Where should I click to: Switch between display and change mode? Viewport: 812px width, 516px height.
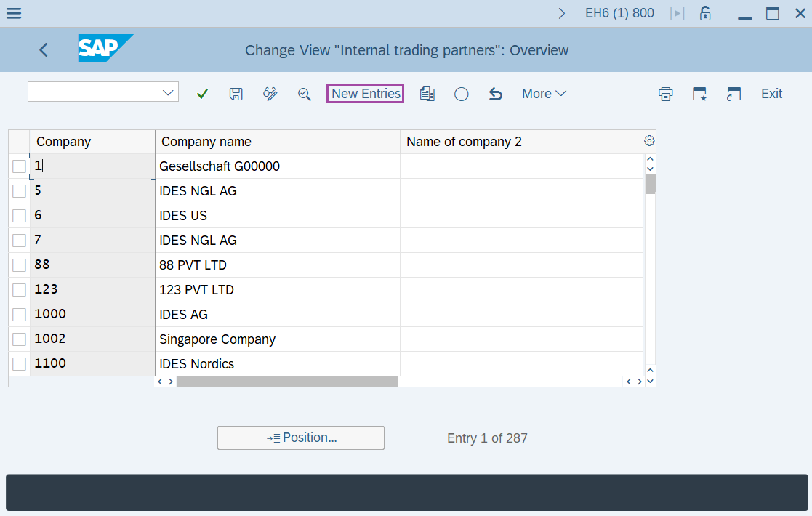pyautogui.click(x=270, y=94)
